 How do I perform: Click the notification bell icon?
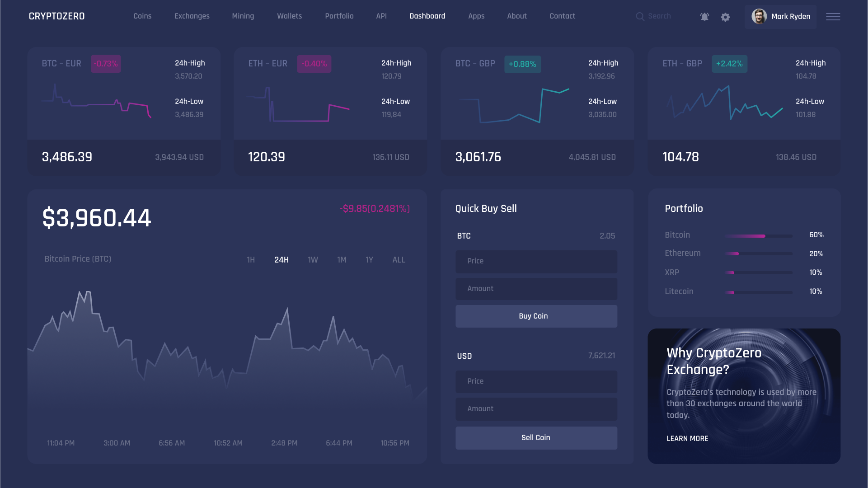point(704,17)
